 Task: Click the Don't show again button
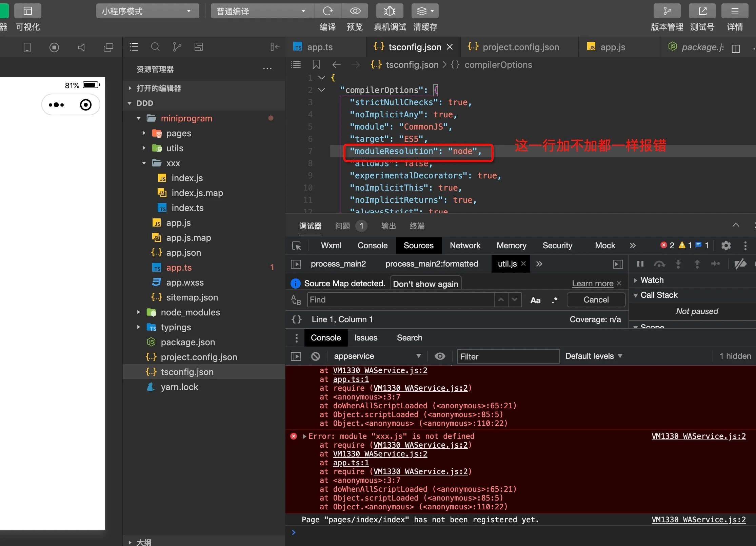click(x=425, y=284)
